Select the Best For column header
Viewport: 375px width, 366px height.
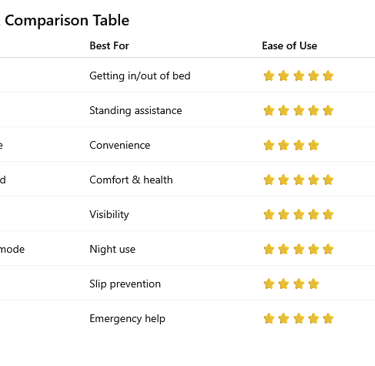point(109,46)
